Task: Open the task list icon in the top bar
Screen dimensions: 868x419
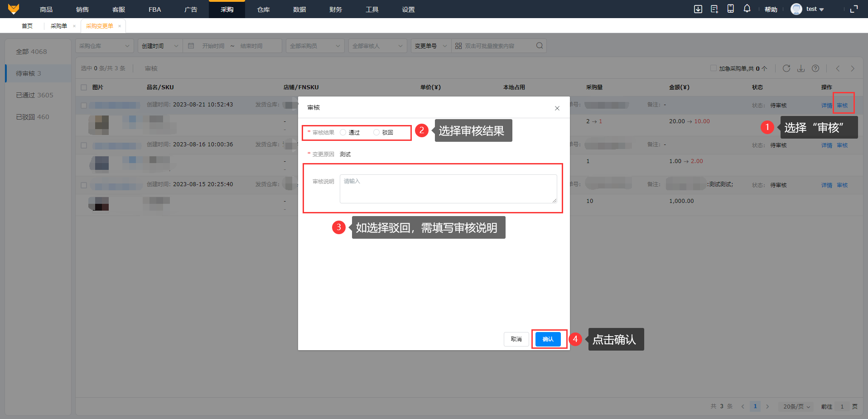Action: click(x=714, y=9)
